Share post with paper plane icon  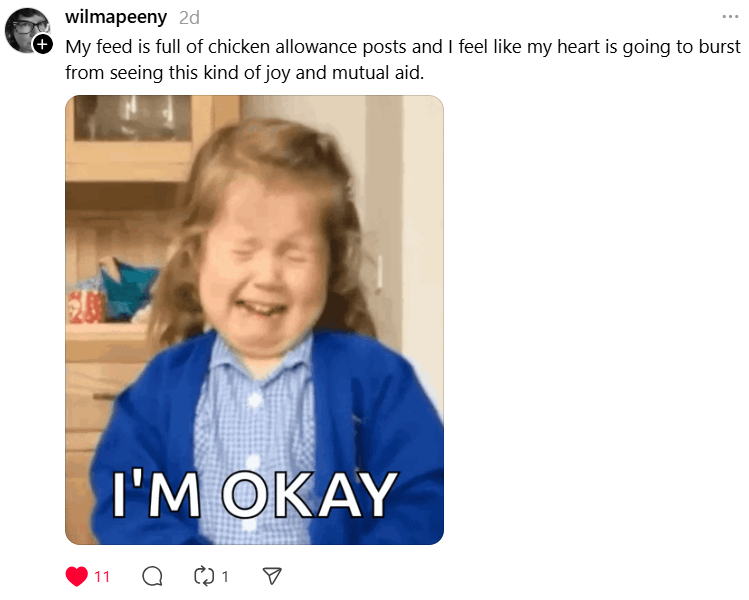[x=272, y=576]
